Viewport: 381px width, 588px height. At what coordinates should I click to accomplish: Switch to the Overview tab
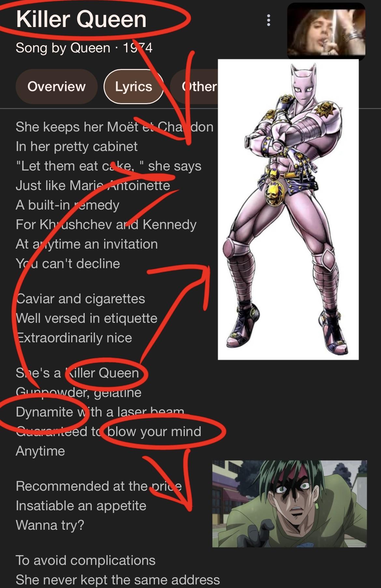[x=56, y=87]
